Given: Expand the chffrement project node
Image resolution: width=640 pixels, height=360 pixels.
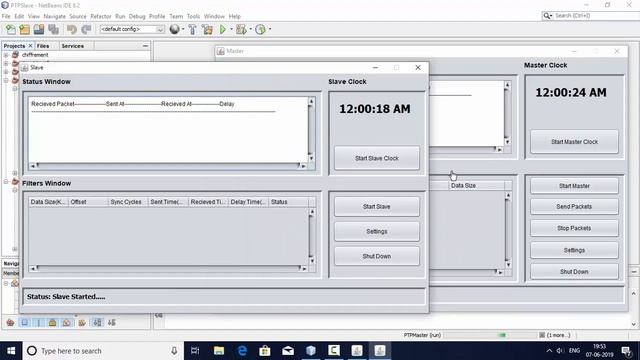Looking at the screenshot, I should [6, 55].
